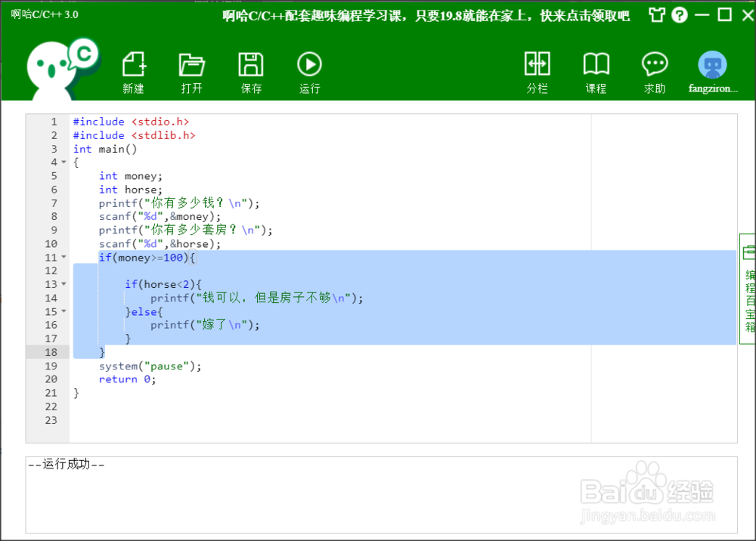756x541 pixels.
Task: Click the promotional course banner text
Action: [426, 16]
